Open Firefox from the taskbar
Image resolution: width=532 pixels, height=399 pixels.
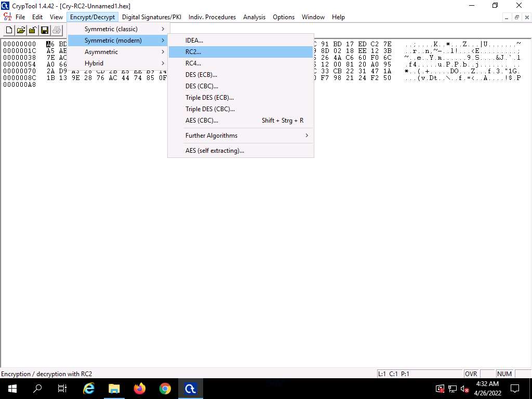tap(140, 388)
